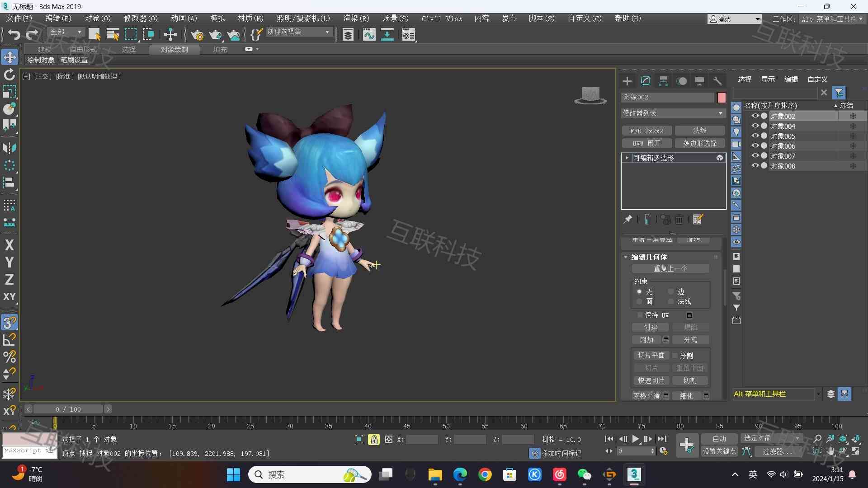Hide 对象002 with its eye icon
This screenshot has height=488, width=868.
(x=755, y=116)
